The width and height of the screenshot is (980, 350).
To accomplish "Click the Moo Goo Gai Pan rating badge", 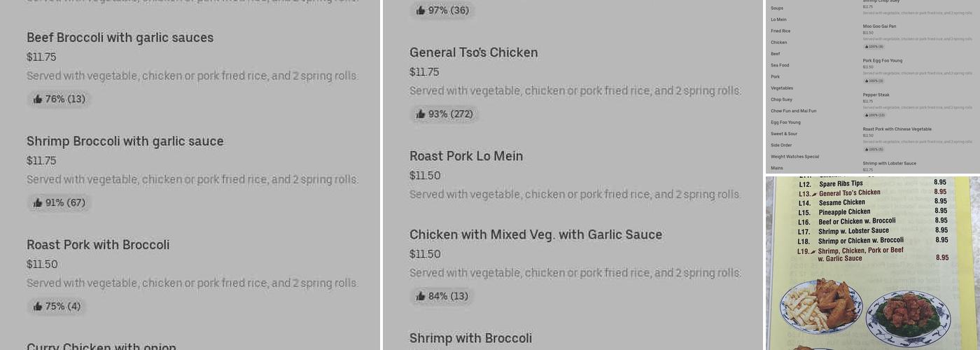I will 874,47.
